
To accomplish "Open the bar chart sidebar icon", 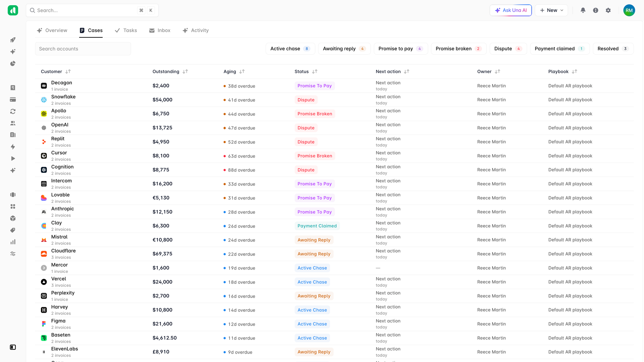I will pos(13,242).
